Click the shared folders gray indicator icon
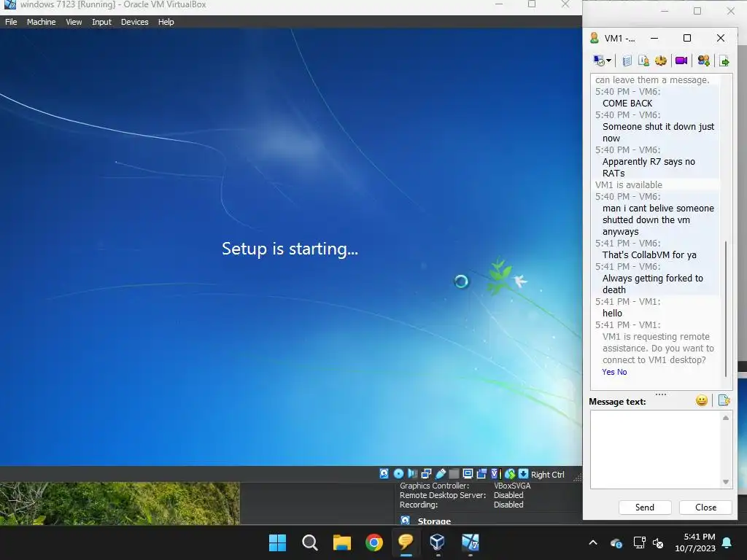747x560 pixels. click(454, 473)
